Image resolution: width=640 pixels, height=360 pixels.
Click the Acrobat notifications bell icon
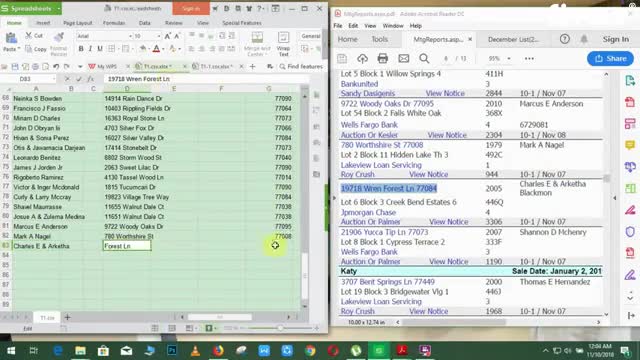584,39
